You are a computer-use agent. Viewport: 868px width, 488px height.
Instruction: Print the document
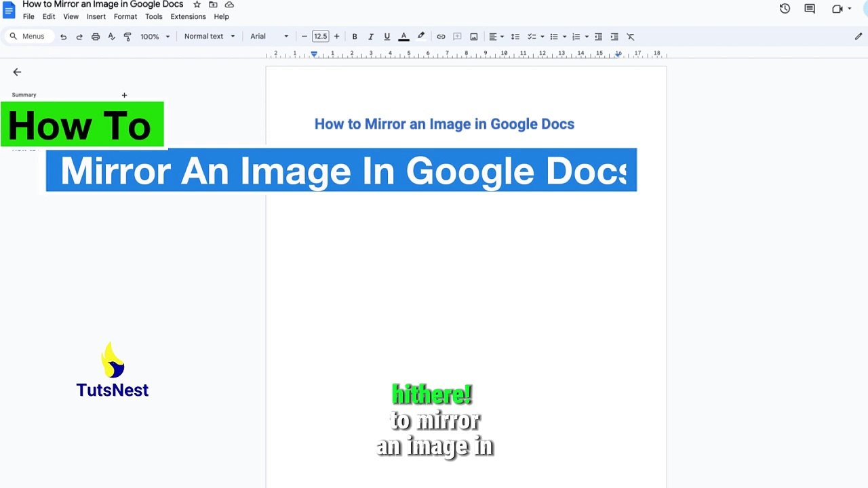tap(96, 37)
